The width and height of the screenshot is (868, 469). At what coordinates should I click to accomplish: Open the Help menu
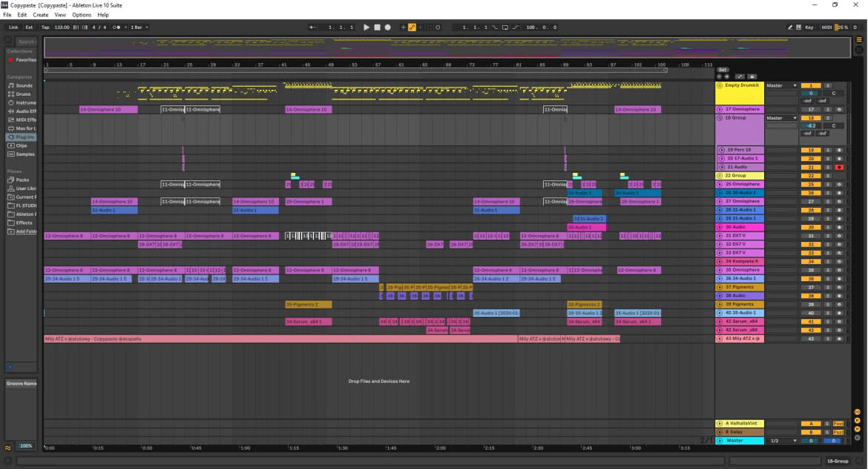[x=103, y=15]
